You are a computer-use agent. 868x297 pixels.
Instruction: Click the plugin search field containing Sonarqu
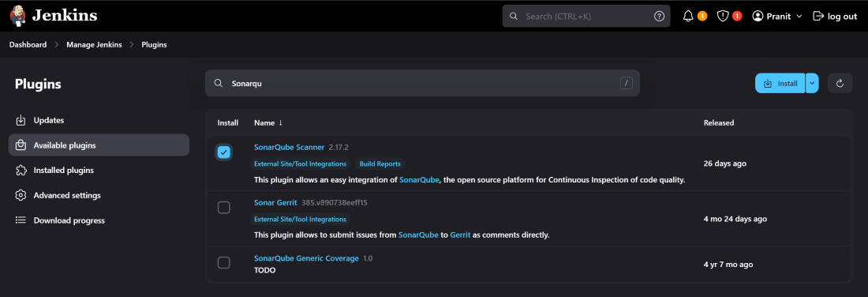(422, 83)
